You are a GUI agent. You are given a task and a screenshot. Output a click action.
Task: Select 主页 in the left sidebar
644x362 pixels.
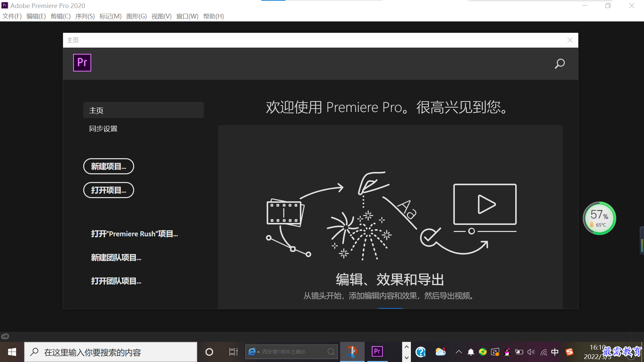(144, 110)
